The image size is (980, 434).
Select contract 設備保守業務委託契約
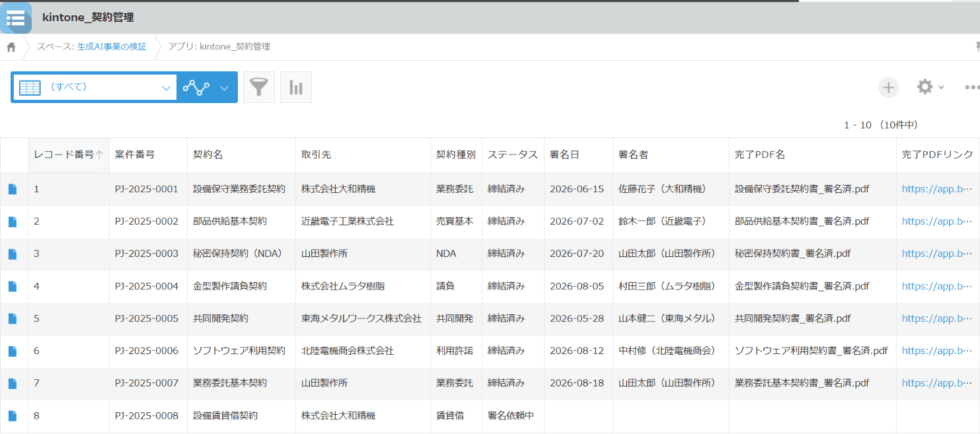pos(239,189)
